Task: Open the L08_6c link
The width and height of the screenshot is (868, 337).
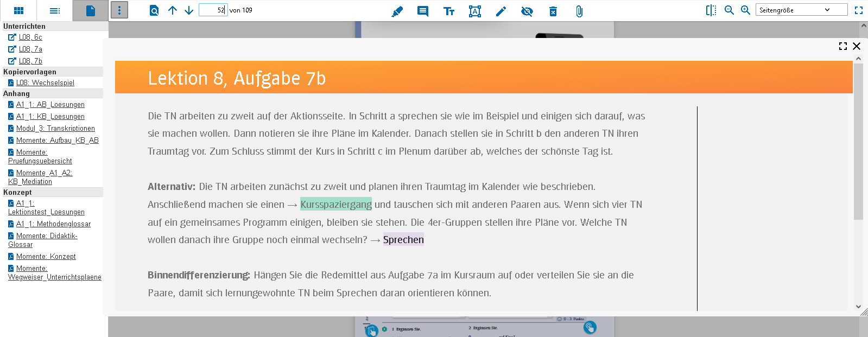Action: [30, 37]
